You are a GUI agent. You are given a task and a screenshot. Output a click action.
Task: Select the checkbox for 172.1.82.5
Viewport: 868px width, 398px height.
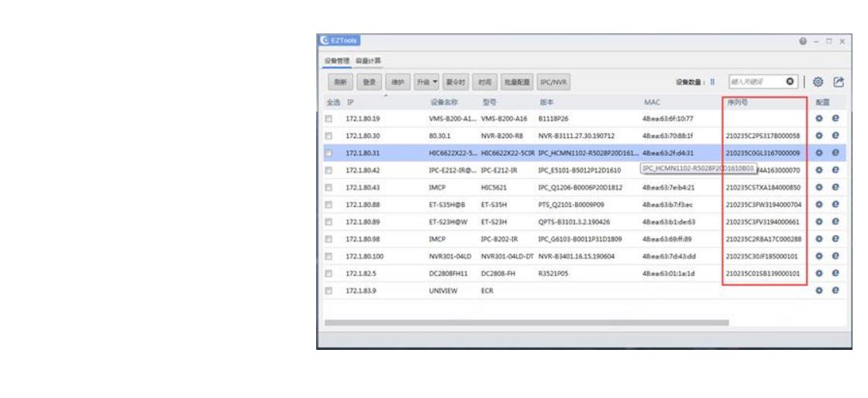click(329, 273)
